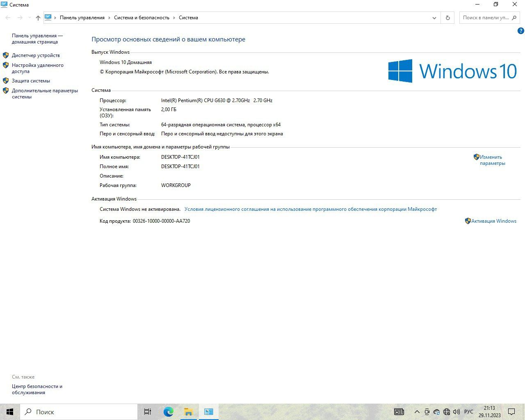The image size is (525, 420).
Task: Open the Windows Start menu
Action: click(10, 412)
